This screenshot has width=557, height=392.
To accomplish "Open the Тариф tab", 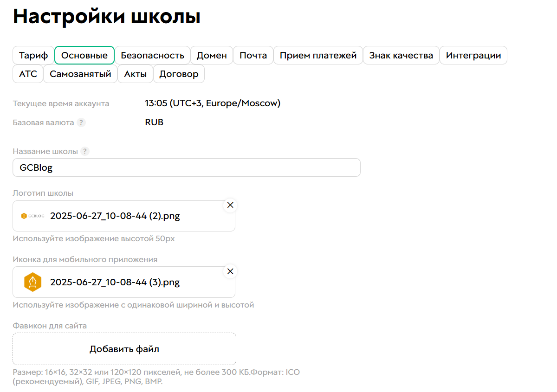I will point(33,55).
